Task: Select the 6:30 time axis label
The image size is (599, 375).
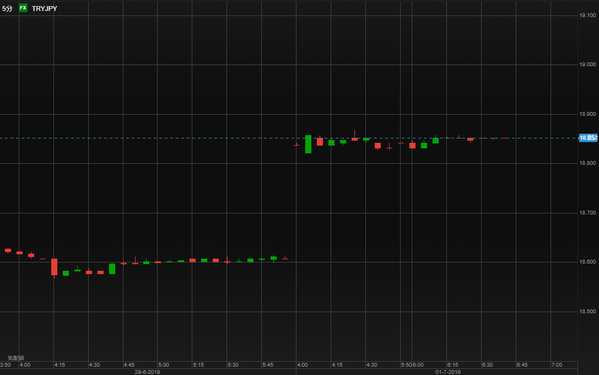Action: 487,365
